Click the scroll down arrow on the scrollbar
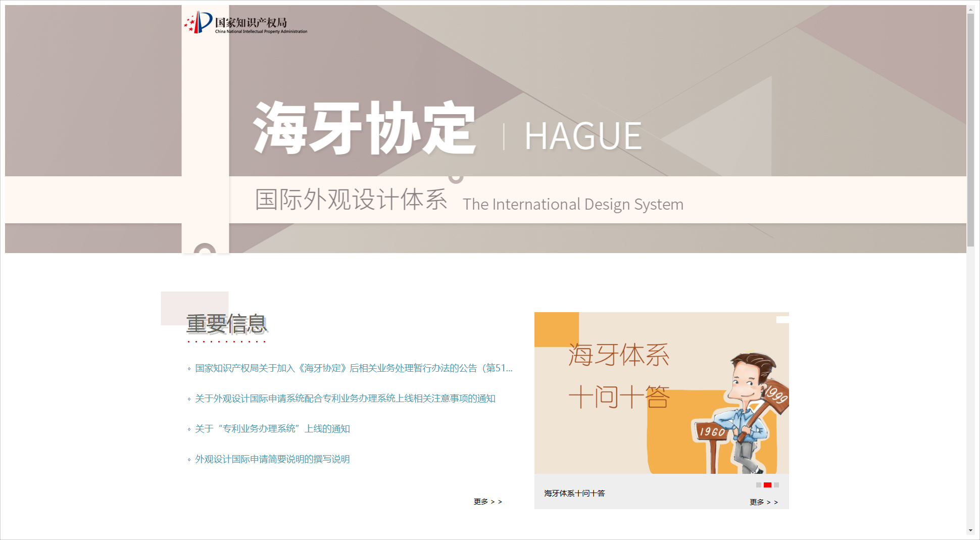 pyautogui.click(x=970, y=530)
